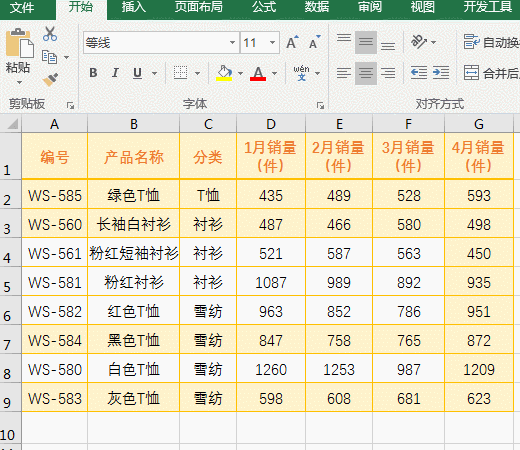Select header cell 产品名称

[x=134, y=156]
